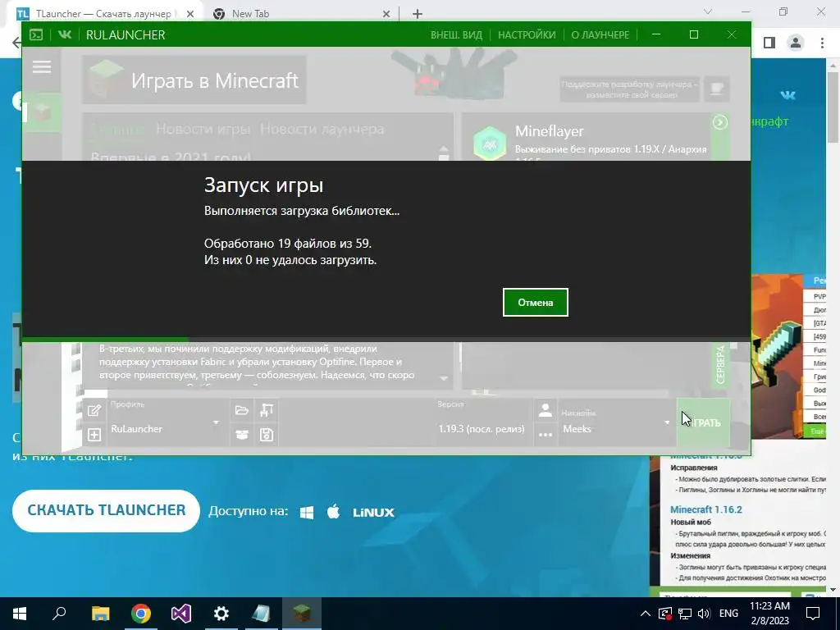Open Chrome tab search chevron
Viewport: 840px width, 630px height.
coord(708,11)
